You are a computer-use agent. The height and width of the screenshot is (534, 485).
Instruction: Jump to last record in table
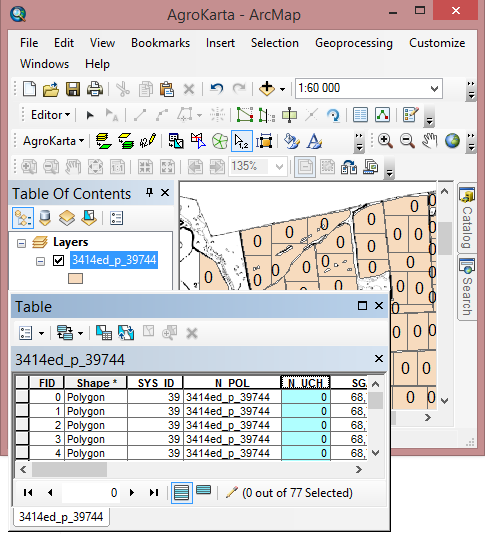[x=154, y=492]
